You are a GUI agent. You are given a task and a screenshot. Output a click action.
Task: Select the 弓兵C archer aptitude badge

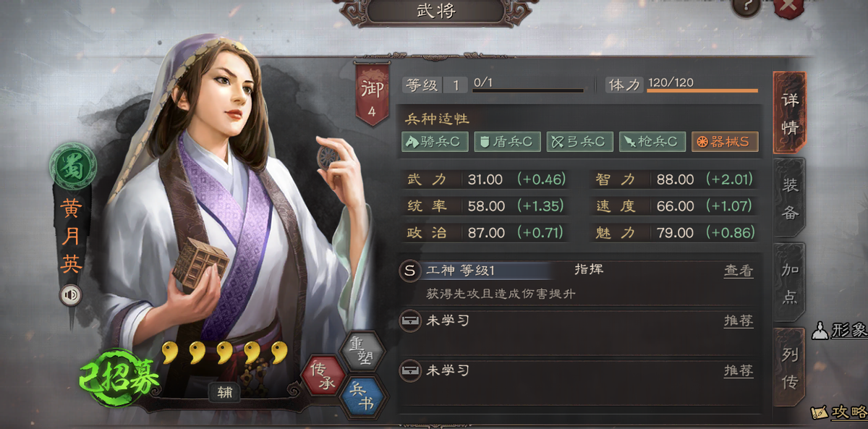[579, 142]
